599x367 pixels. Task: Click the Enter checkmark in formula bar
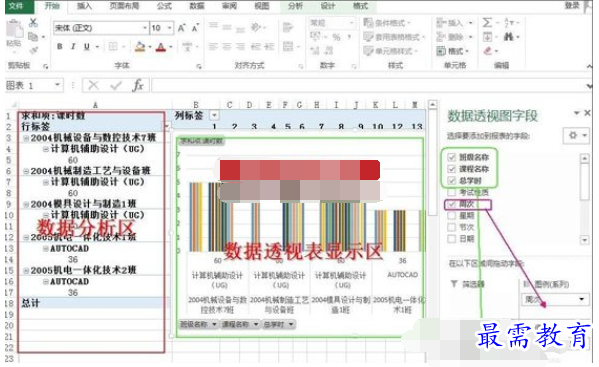116,85
